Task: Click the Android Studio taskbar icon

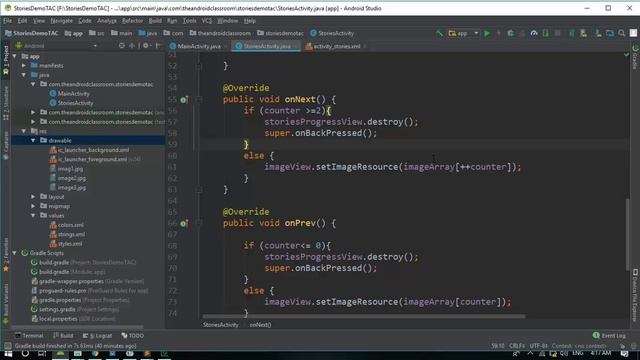Action: [x=60, y=354]
